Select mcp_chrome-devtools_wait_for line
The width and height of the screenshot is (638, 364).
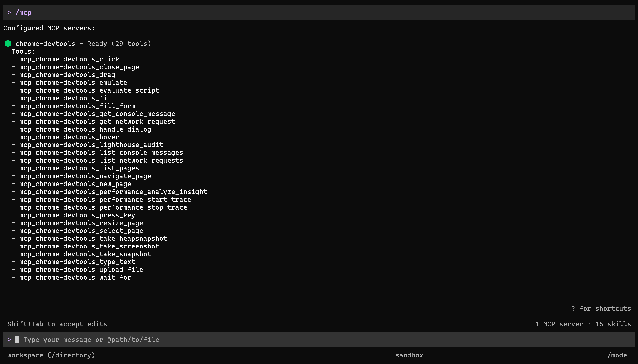click(x=75, y=278)
